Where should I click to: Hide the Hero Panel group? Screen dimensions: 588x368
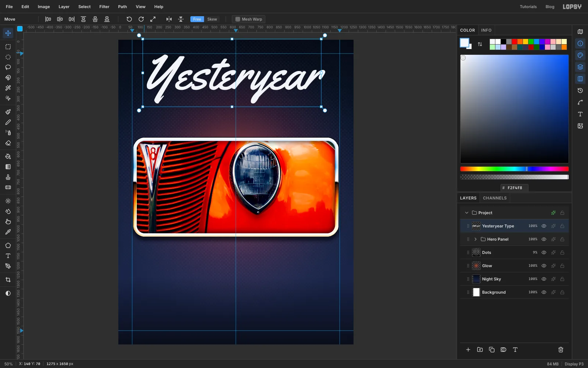(544, 239)
